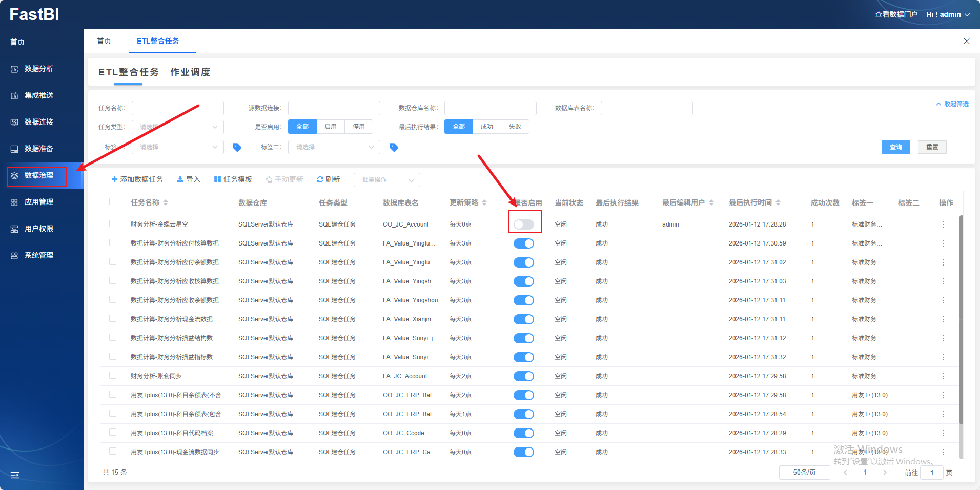The width and height of the screenshot is (980, 490).
Task: Disable the 财务分析-账套同步 task toggle
Action: pos(524,376)
